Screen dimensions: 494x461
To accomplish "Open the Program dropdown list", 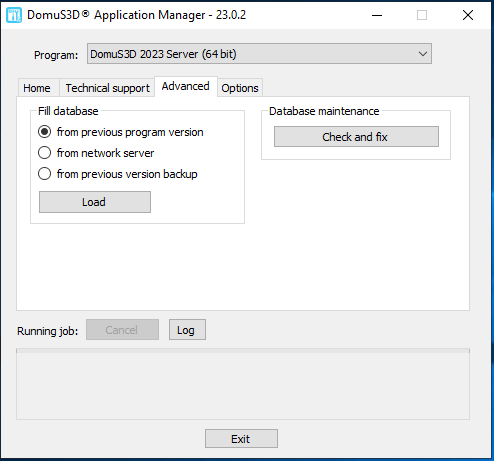I will point(259,54).
